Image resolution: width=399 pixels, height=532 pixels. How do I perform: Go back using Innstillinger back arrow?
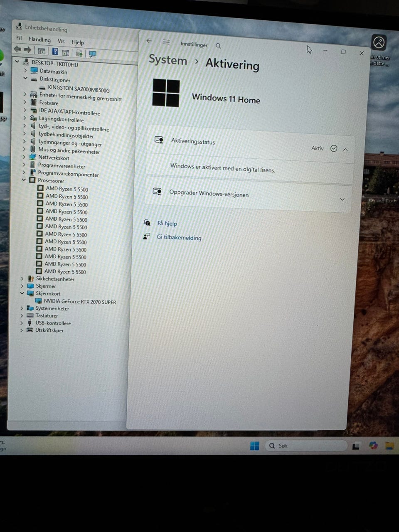pyautogui.click(x=149, y=41)
